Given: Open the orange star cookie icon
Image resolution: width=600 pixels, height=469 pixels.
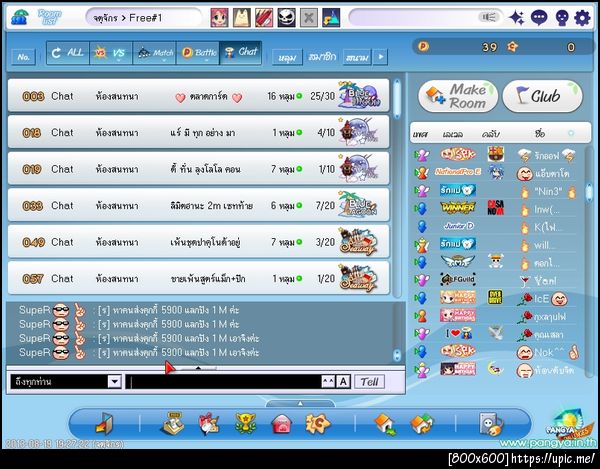Looking at the screenshot, I should (x=318, y=424).
